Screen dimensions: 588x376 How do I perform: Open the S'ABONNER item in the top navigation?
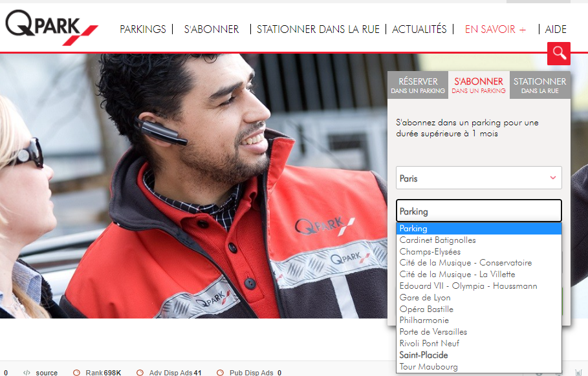(212, 29)
